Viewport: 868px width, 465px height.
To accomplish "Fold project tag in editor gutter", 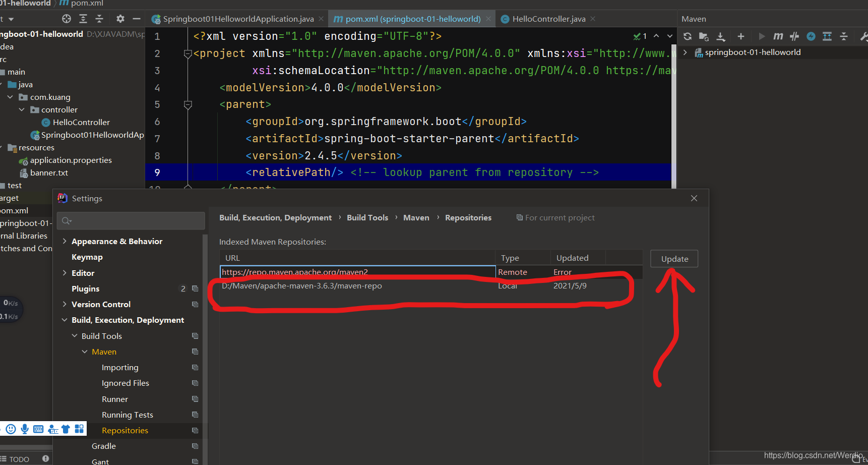I will (188, 53).
